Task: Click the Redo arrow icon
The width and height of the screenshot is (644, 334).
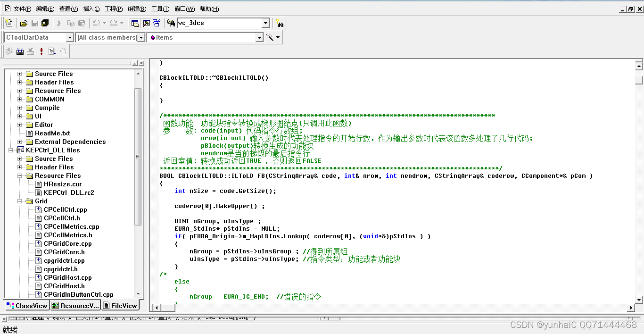Action: (x=114, y=23)
